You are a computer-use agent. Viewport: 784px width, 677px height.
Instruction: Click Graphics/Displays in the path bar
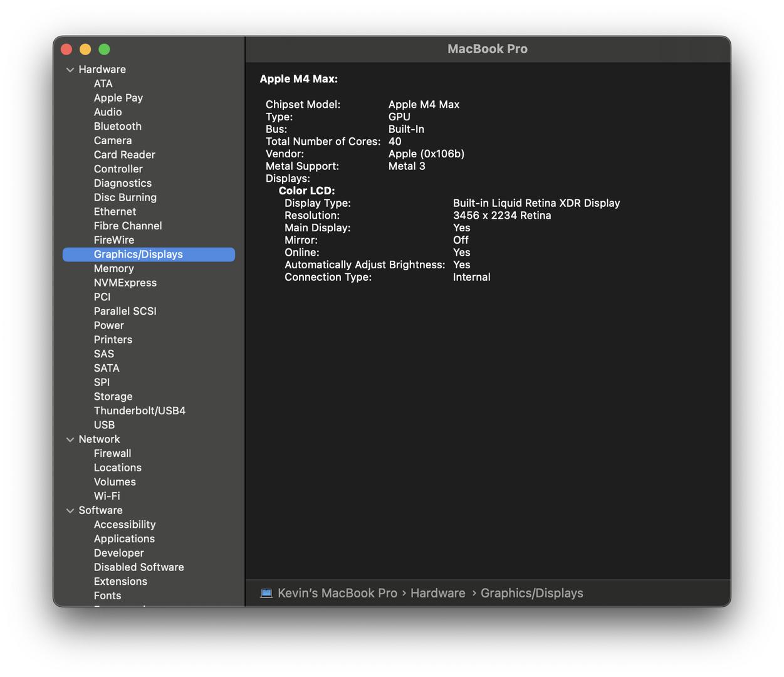pos(531,593)
